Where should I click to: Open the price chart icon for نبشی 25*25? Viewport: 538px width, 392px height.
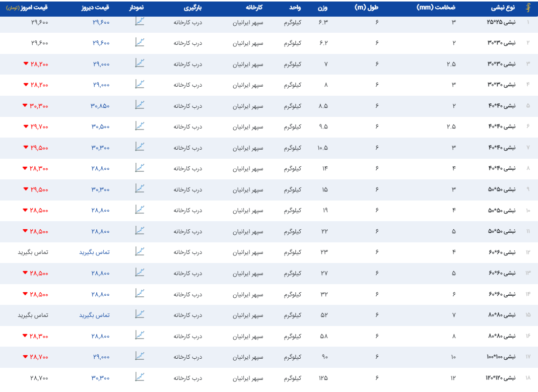(140, 22)
